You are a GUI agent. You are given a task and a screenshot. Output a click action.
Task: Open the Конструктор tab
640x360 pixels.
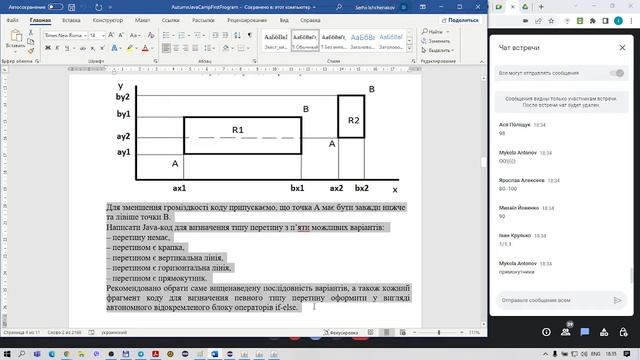(108, 20)
